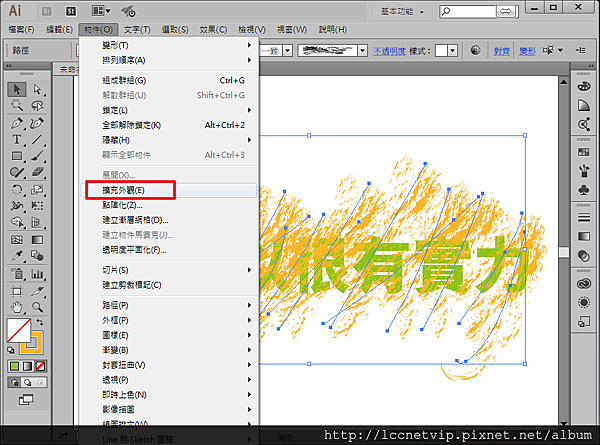Select the Column Graph tool
This screenshot has height=445, width=600.
pos(37,274)
